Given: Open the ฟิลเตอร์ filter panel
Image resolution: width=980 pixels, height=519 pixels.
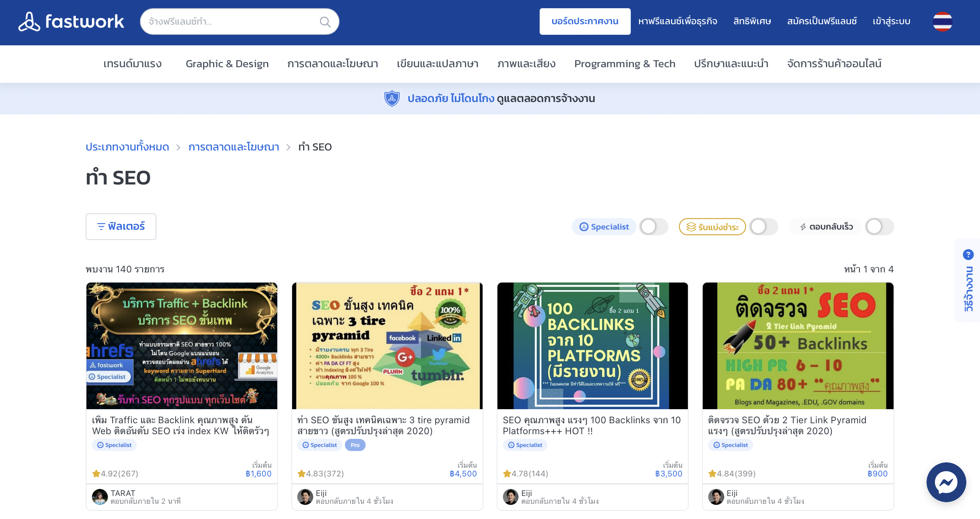Looking at the screenshot, I should (121, 227).
